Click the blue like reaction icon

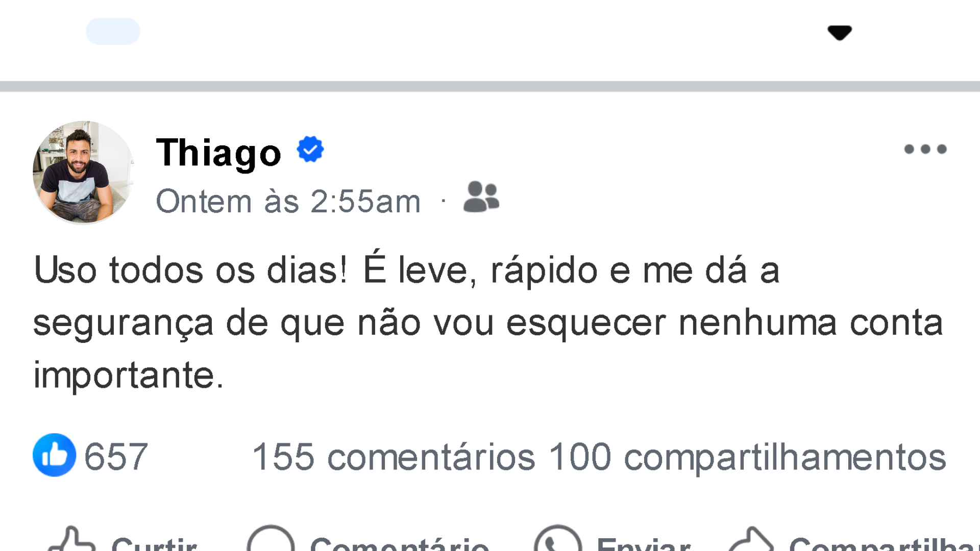tap(54, 455)
